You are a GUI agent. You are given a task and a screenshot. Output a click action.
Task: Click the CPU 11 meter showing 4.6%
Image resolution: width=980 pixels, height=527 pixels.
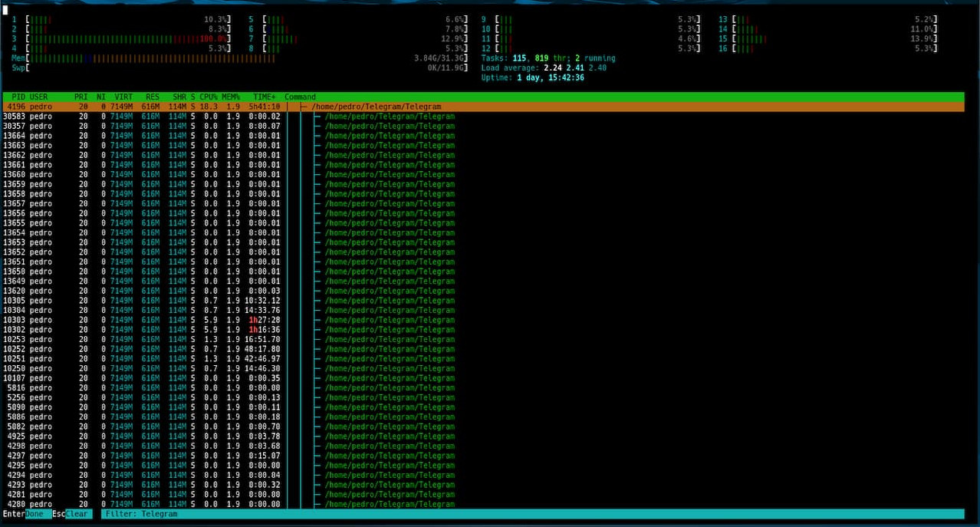590,38
